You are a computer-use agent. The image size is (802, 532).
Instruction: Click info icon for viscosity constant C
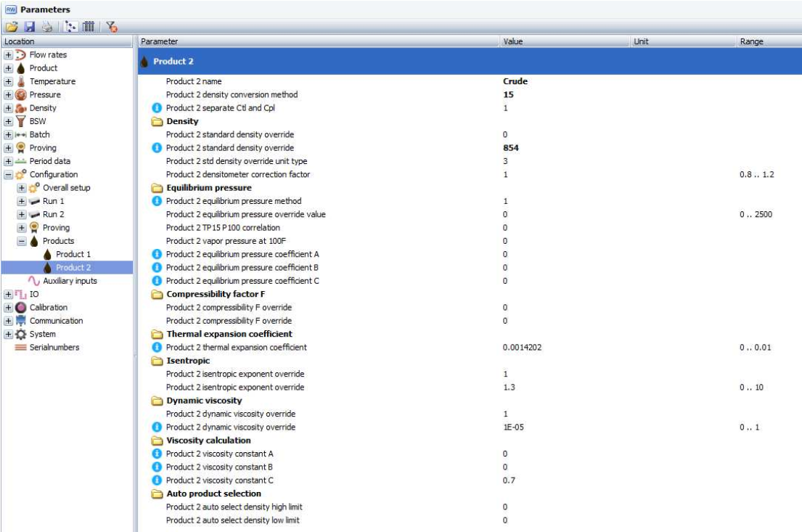click(157, 480)
